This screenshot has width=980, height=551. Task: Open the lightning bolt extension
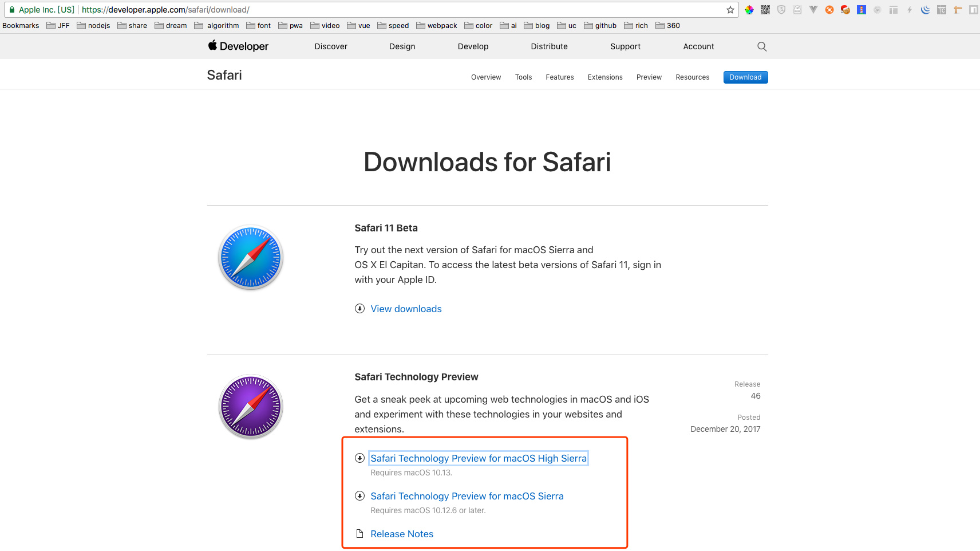[910, 10]
